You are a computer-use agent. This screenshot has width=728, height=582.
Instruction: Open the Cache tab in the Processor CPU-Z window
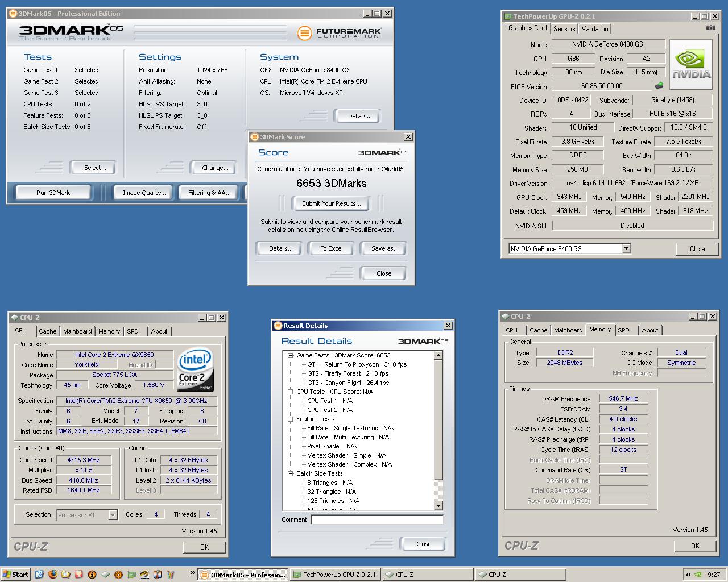(x=48, y=331)
